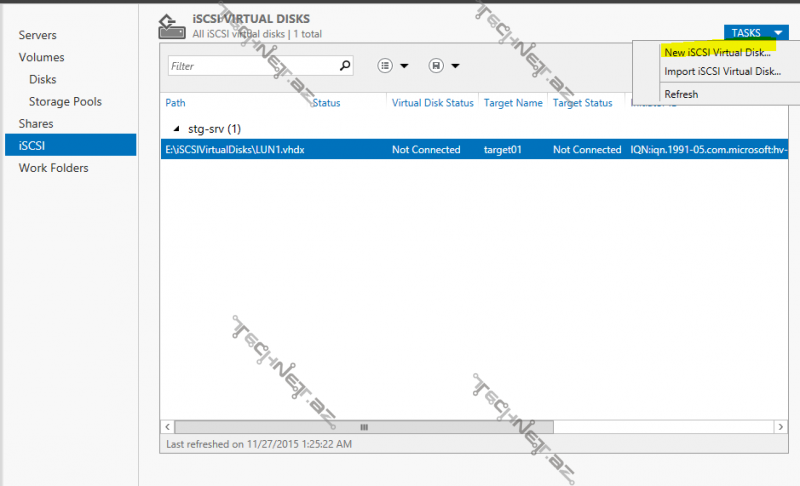
Task: Click the horizontal scrollbar left arrow
Action: pos(168,426)
